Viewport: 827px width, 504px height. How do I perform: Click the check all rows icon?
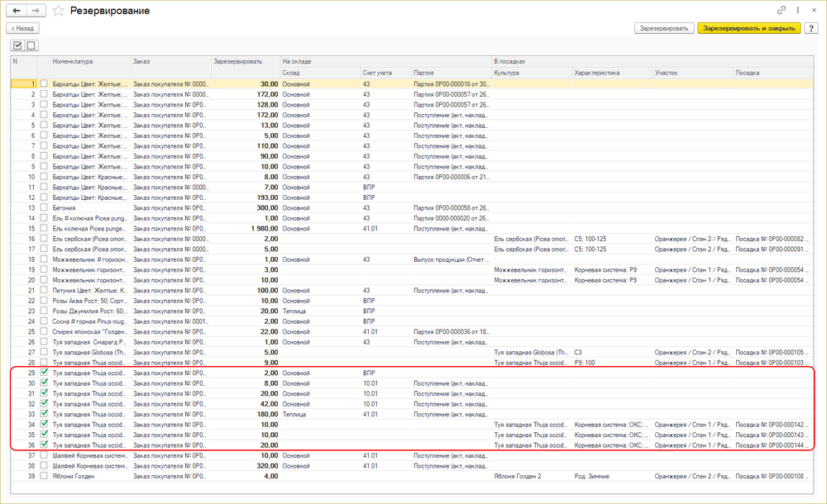[x=18, y=45]
